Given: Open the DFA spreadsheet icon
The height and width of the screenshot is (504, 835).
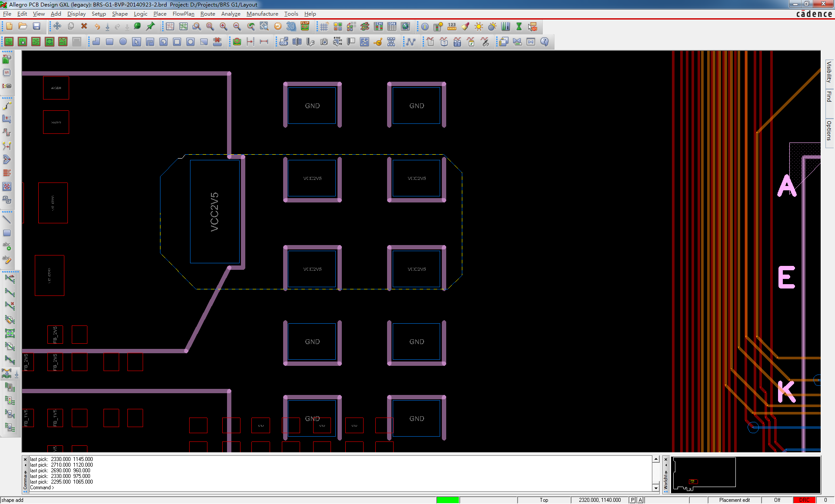Looking at the screenshot, I should pos(392,27).
